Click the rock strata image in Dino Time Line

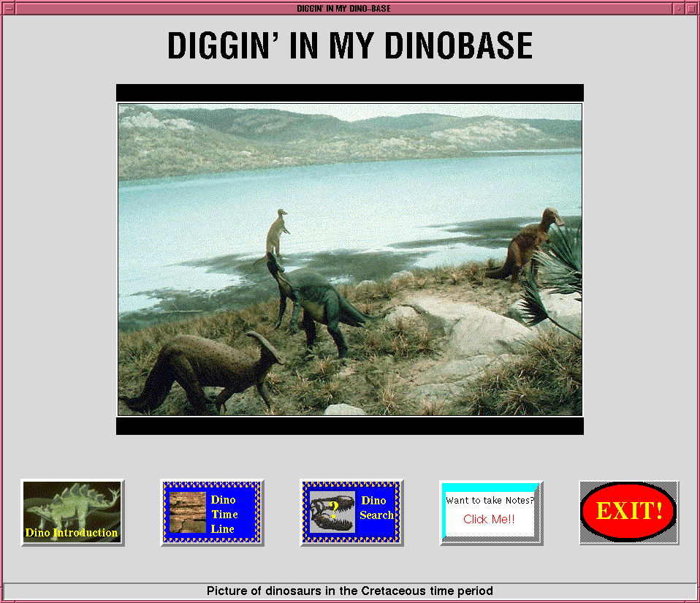187,513
